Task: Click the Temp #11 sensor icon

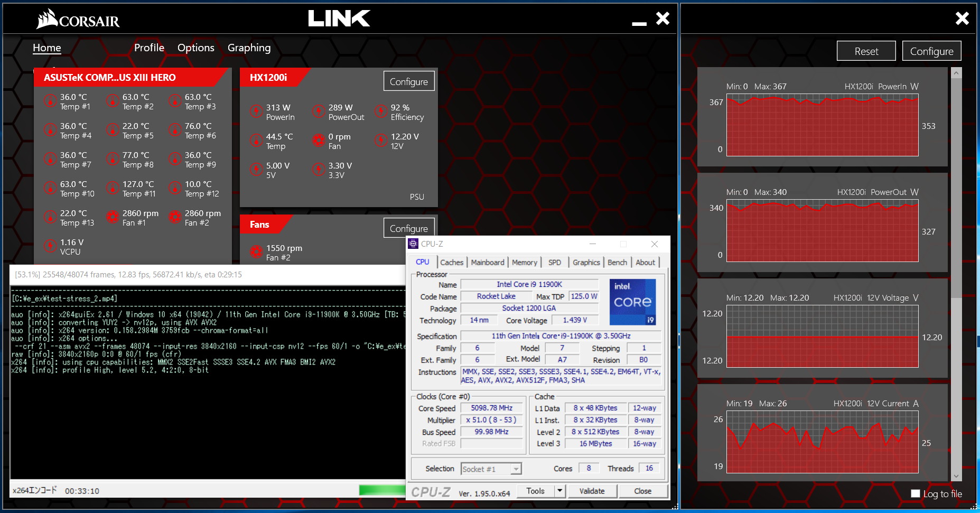Action: click(x=113, y=188)
